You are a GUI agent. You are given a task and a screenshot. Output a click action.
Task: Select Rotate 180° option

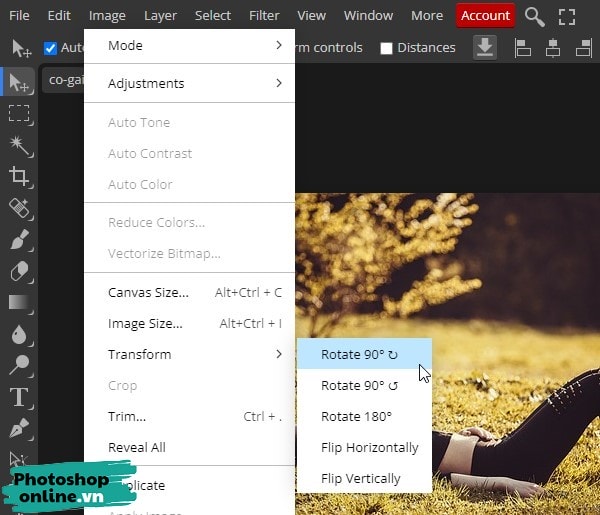point(356,416)
